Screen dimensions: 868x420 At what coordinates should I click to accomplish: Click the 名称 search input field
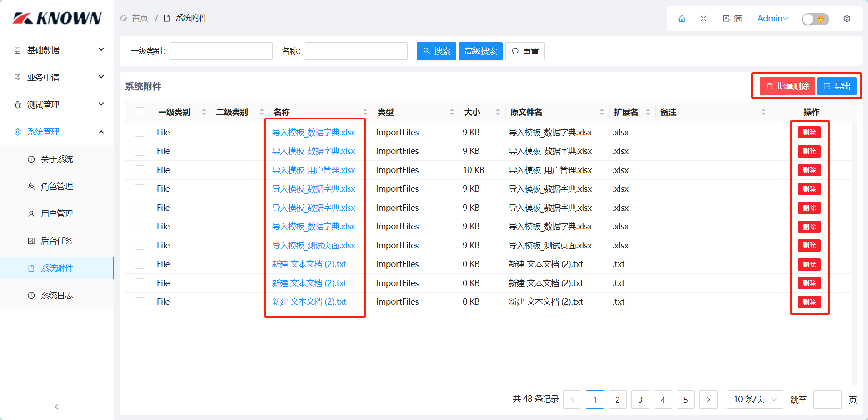pos(356,51)
